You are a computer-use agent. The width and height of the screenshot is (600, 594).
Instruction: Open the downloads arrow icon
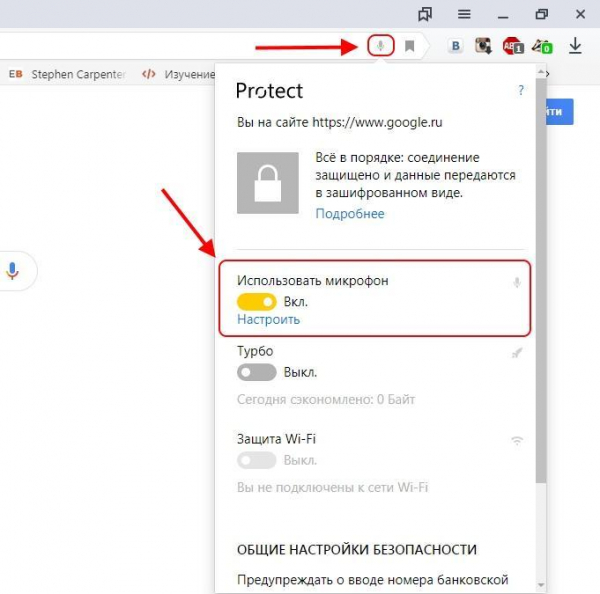(x=575, y=46)
